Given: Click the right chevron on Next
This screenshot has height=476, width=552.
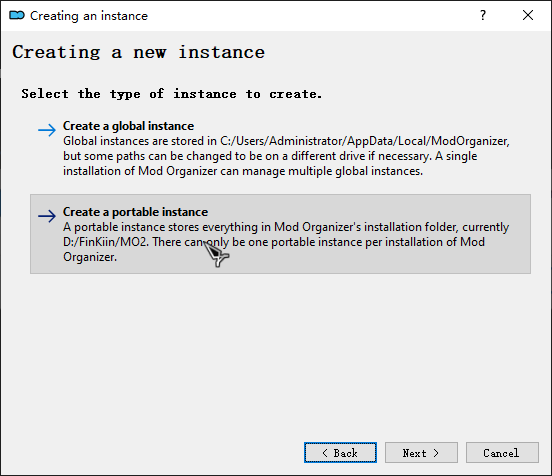Looking at the screenshot, I should [436, 453].
